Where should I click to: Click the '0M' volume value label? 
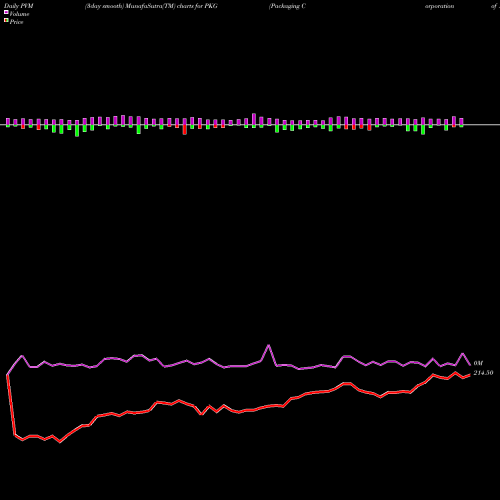point(478,363)
